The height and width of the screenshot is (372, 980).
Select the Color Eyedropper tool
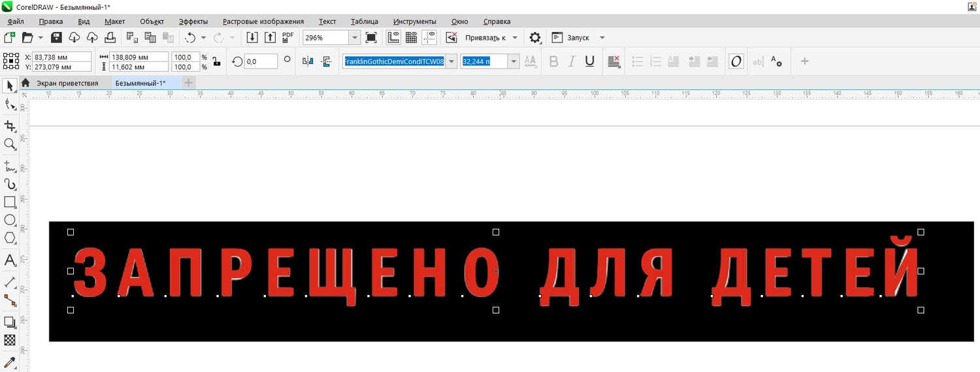point(10,362)
